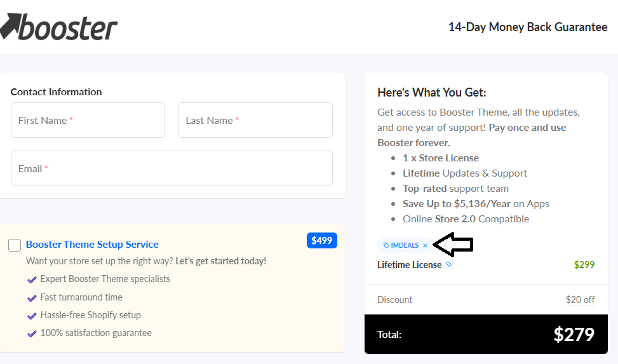This screenshot has width=618, height=364.
Task: Click 'Online Store 2.0 Compatible' bullet
Action: pos(466,219)
